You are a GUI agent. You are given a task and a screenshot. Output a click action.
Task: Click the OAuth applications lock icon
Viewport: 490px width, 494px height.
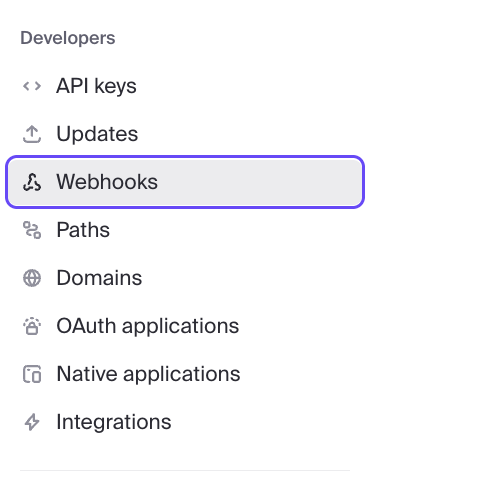[32, 326]
